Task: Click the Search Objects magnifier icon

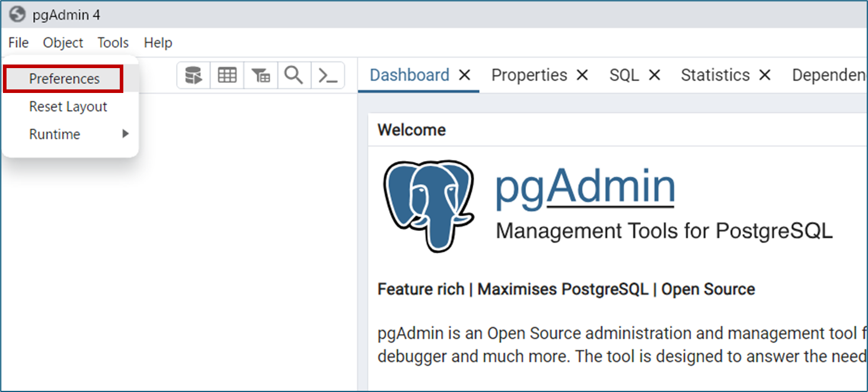Action: 294,75
